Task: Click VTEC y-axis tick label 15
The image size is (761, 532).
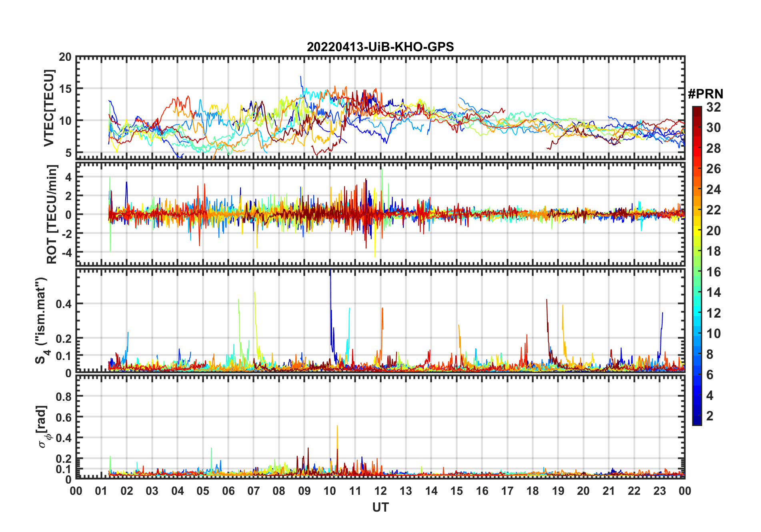Action: (65, 89)
